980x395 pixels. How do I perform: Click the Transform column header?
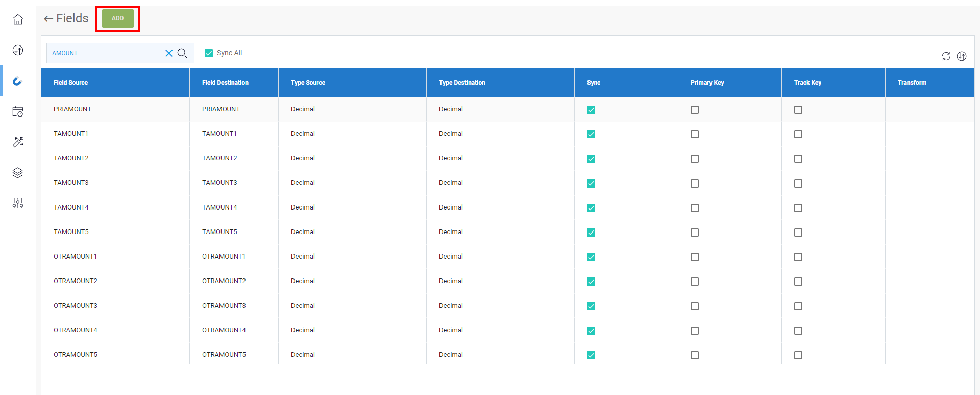click(912, 83)
